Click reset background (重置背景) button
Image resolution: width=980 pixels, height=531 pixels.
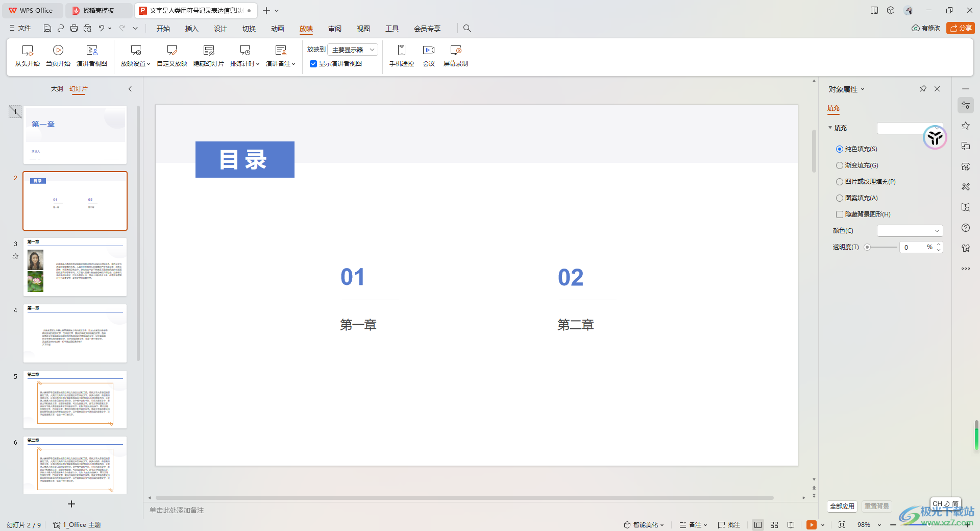[x=877, y=506]
